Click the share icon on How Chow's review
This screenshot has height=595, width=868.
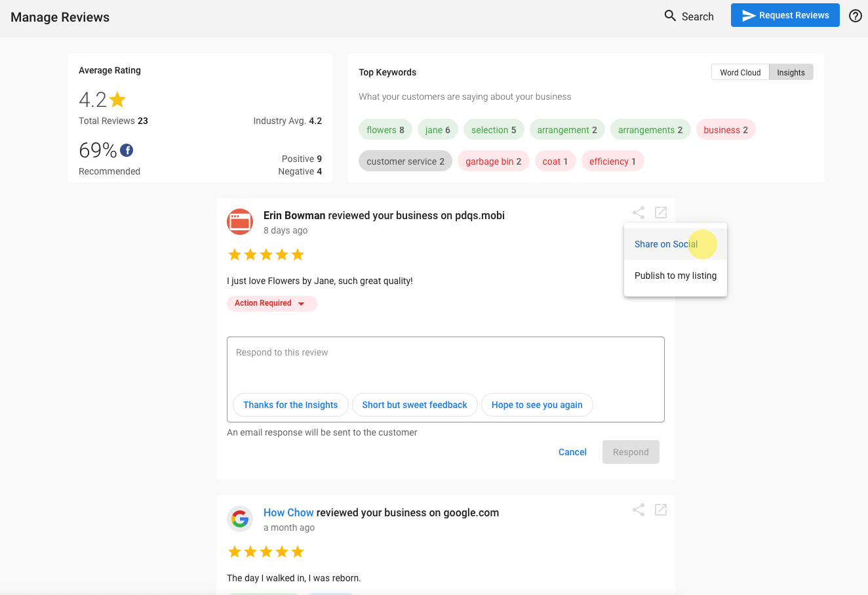[x=638, y=509]
